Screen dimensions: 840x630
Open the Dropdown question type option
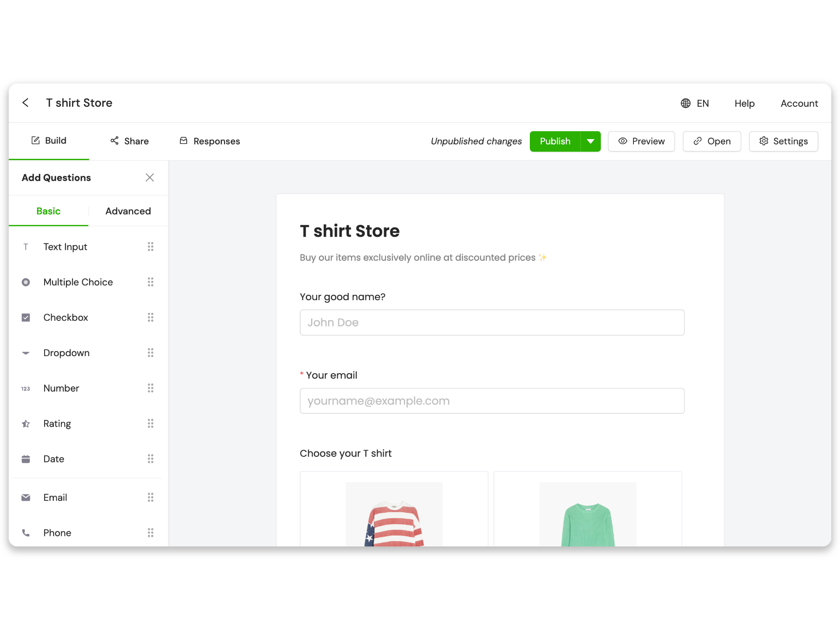pyautogui.click(x=25, y=353)
